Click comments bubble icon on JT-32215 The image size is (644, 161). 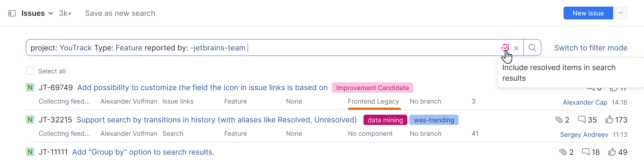[582, 120]
